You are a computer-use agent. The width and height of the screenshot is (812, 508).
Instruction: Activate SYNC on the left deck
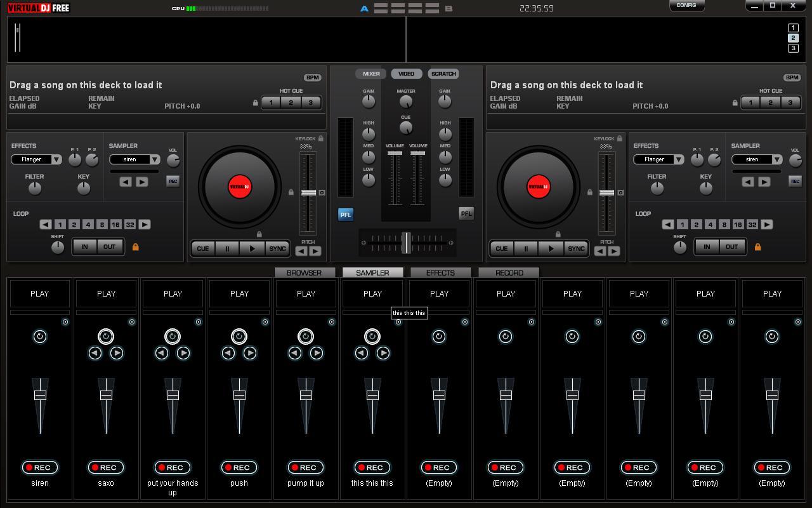tap(277, 248)
